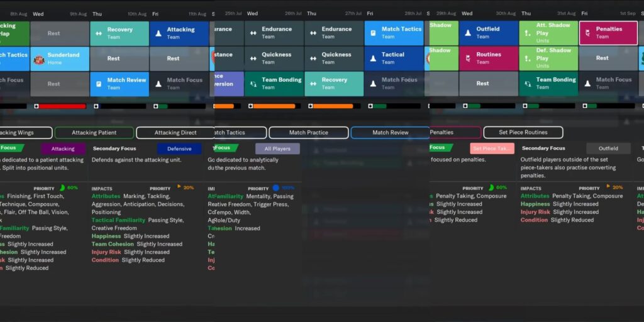Image resolution: width=644 pixels, height=322 pixels.
Task: Click the cone icon on the Outfield session
Action: point(467,33)
